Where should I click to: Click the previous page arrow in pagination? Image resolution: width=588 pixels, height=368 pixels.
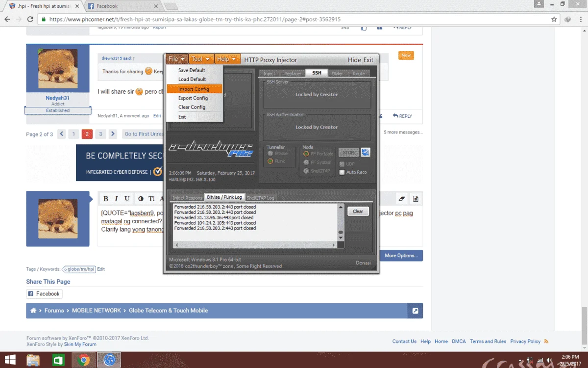(62, 134)
